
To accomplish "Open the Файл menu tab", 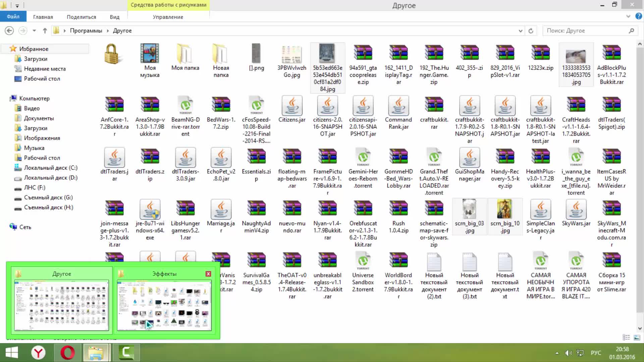I will [13, 16].
